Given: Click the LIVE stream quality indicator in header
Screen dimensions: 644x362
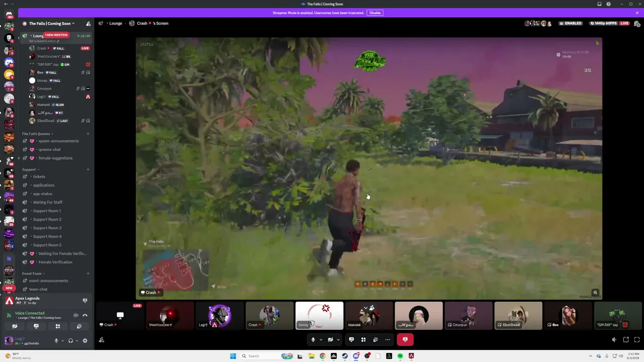Looking at the screenshot, I should (x=624, y=24).
